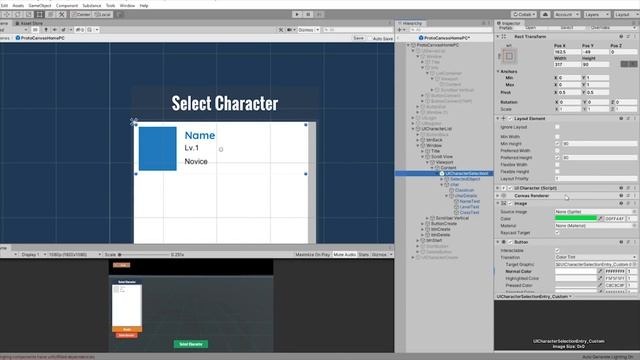Image resolution: width=640 pixels, height=360 pixels.
Task: Expand the Scrollbar Vertical node under Scroll View
Action: point(428,218)
